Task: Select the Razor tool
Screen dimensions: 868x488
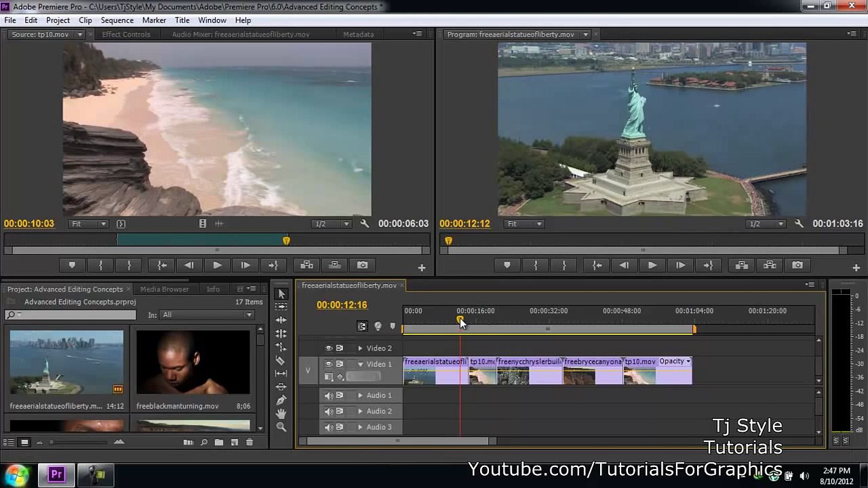Action: tap(281, 360)
